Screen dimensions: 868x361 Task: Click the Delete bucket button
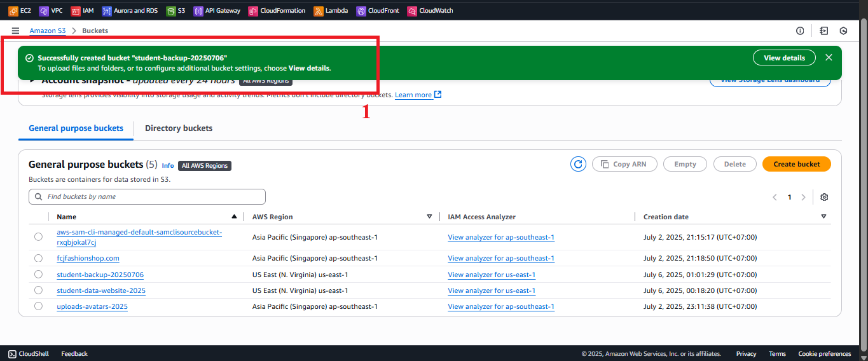point(735,164)
